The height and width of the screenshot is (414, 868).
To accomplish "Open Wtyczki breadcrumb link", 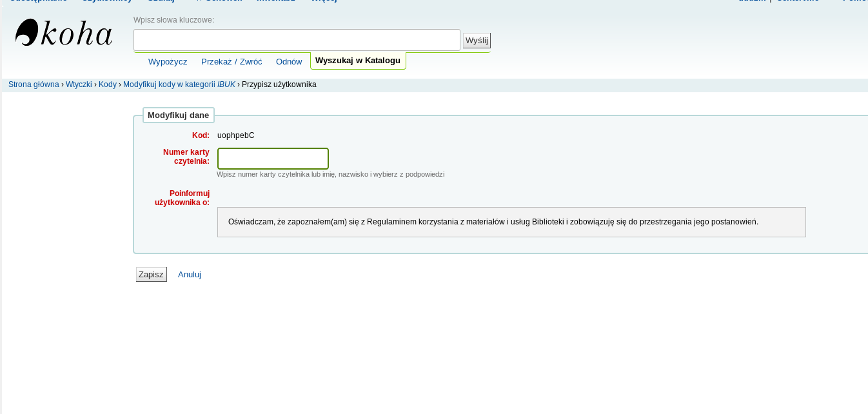I will click(79, 84).
